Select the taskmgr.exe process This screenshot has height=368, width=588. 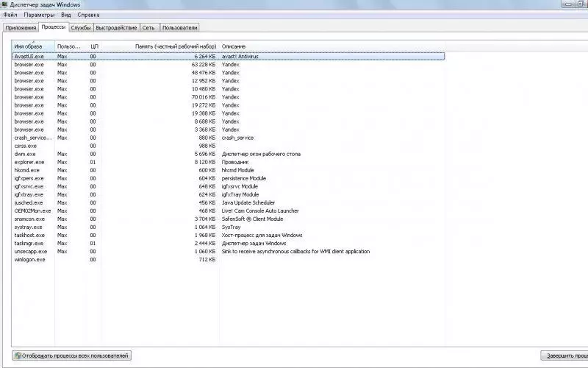[228, 244]
